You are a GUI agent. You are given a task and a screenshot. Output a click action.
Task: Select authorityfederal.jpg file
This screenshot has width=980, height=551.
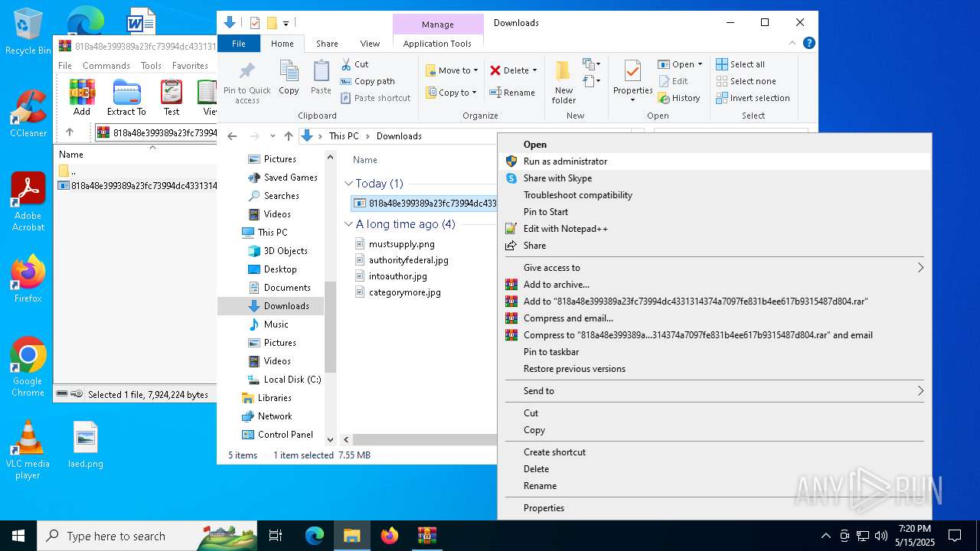click(408, 260)
